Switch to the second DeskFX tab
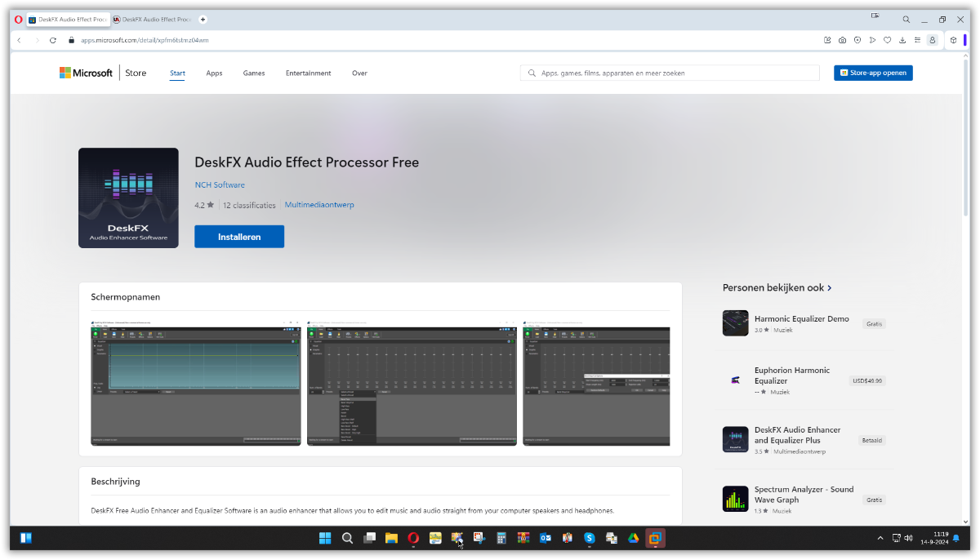Image resolution: width=980 pixels, height=560 pixels. point(154,19)
